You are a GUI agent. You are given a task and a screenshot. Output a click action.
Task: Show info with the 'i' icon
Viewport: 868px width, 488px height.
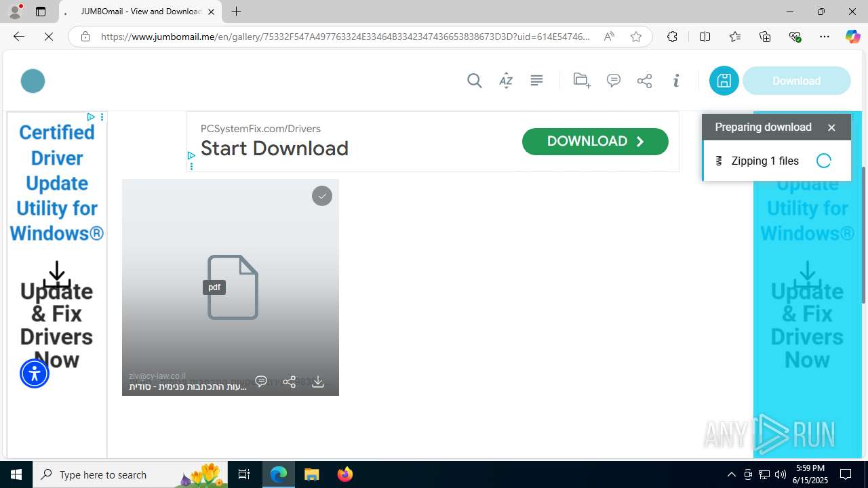(676, 81)
